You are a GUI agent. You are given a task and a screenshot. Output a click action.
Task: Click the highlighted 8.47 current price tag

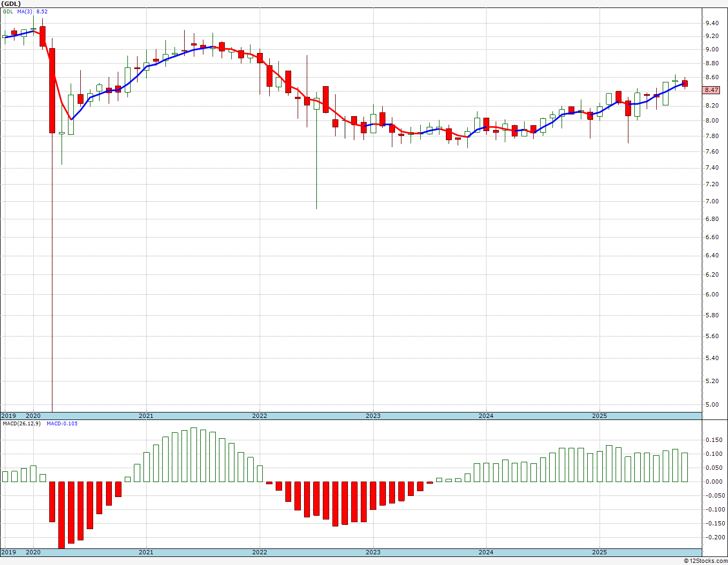click(711, 90)
